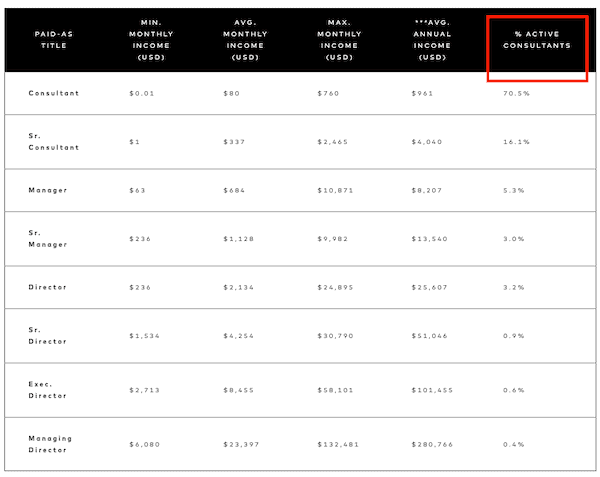Image resolution: width=600 pixels, height=477 pixels.
Task: Select the Manager row title
Action: tap(48, 190)
